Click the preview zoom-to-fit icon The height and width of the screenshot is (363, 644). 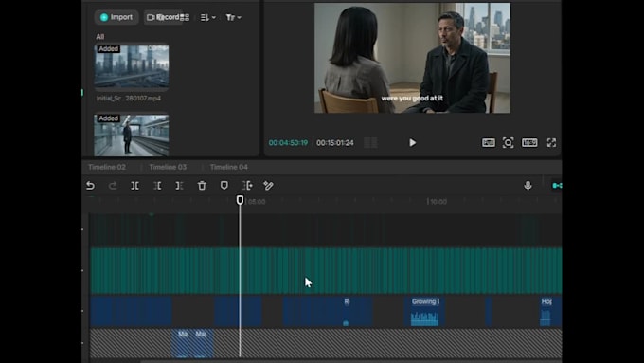click(x=508, y=143)
